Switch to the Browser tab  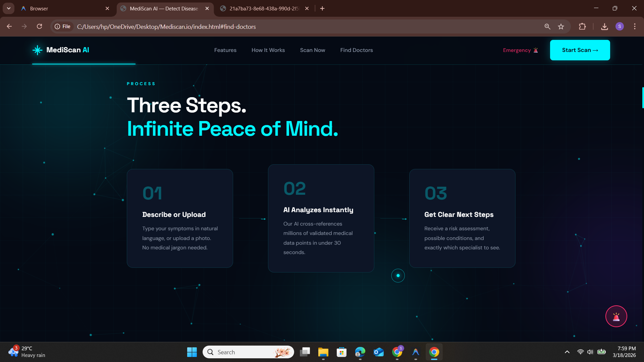point(64,8)
